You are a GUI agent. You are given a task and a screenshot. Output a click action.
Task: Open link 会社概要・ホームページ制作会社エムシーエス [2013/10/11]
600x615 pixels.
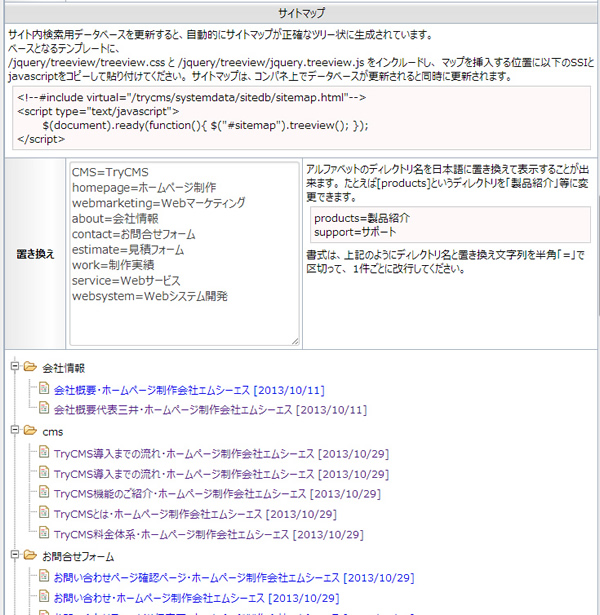click(x=189, y=391)
